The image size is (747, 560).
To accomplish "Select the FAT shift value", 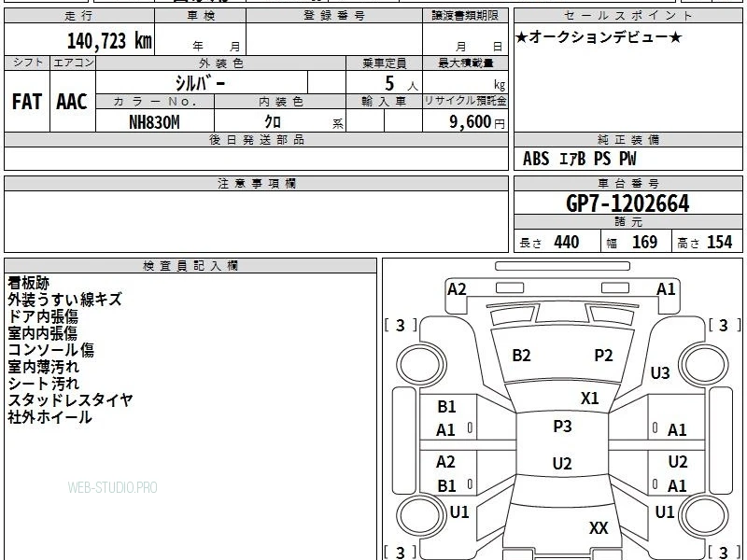I will [x=27, y=102].
